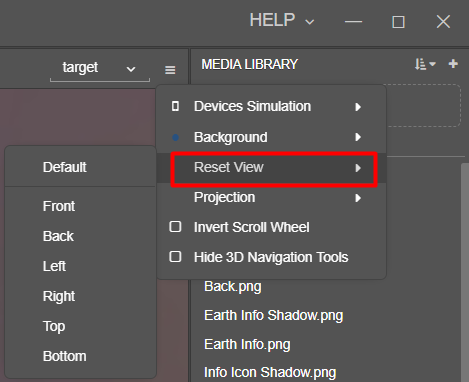Select Earth Info.png in media library
This screenshot has height=382, width=469.
coord(247,344)
